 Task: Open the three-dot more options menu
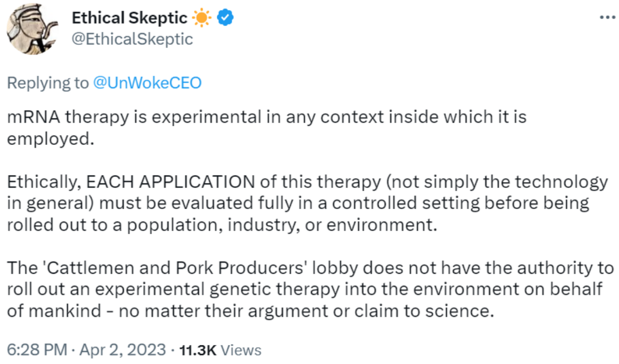point(607,17)
